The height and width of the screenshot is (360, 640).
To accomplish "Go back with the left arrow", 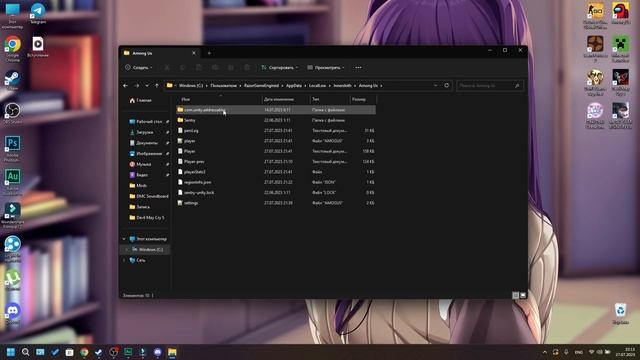I will (126, 86).
